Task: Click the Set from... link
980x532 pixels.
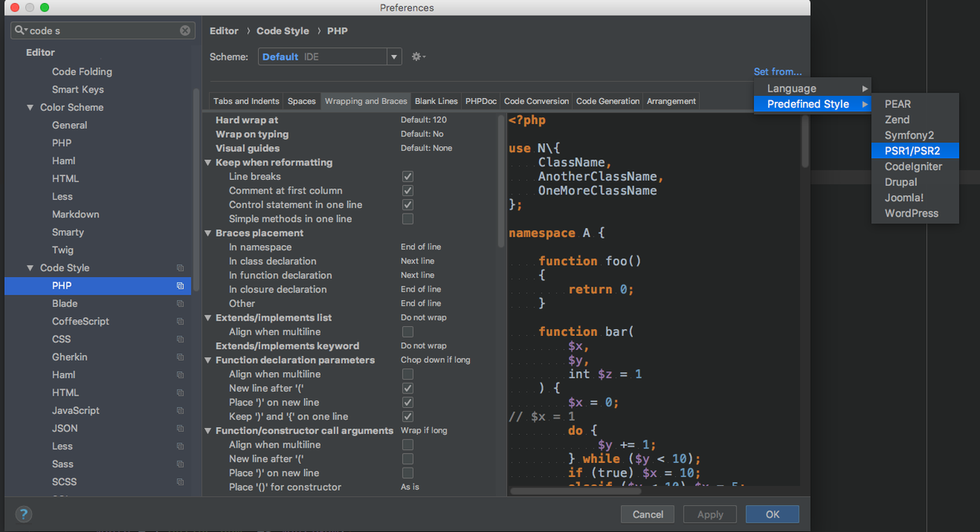Action: pyautogui.click(x=778, y=72)
